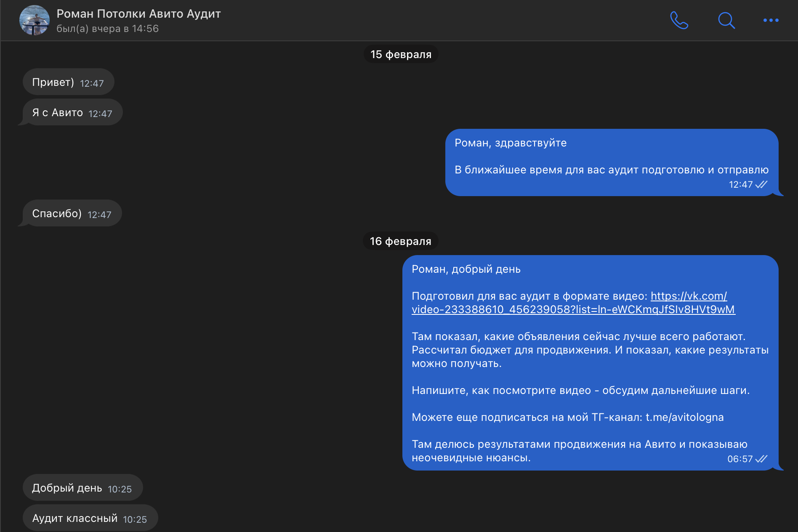
Task: Click the t.me/avitologna Telegram channel link
Action: click(684, 417)
